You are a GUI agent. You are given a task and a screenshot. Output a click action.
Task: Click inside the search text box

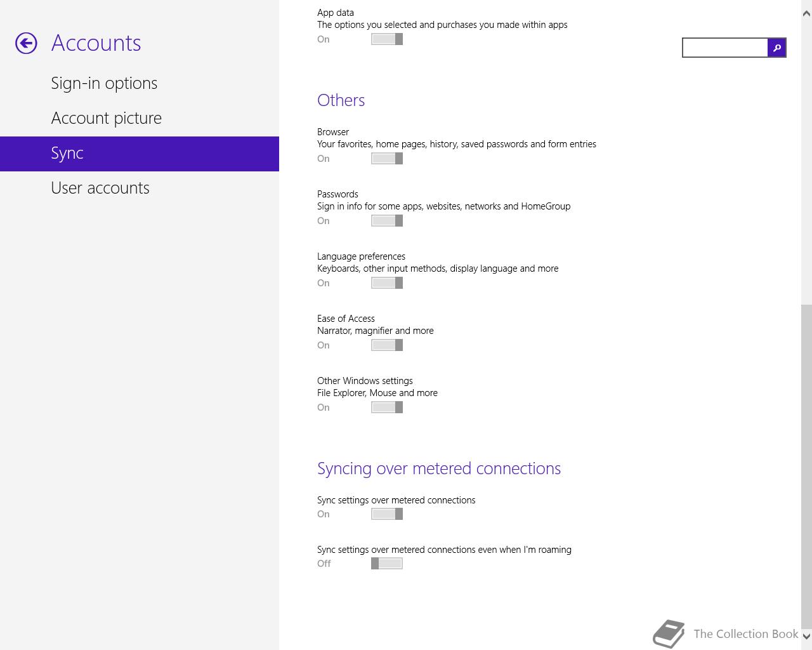coord(725,48)
